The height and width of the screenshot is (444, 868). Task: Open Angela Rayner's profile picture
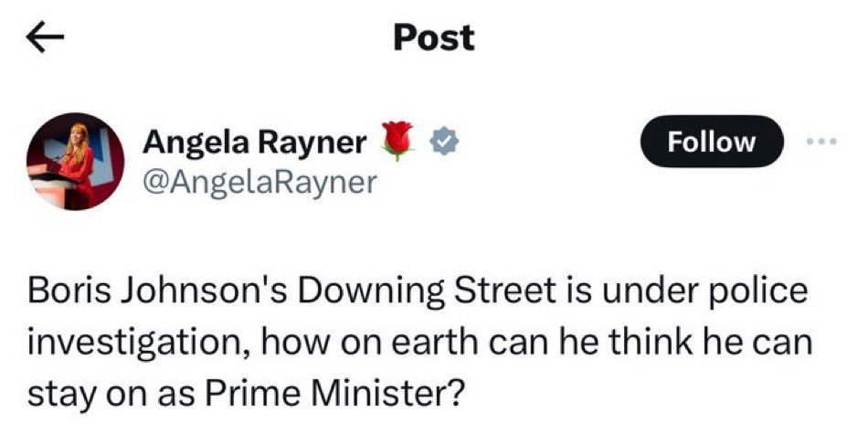pos(76,162)
